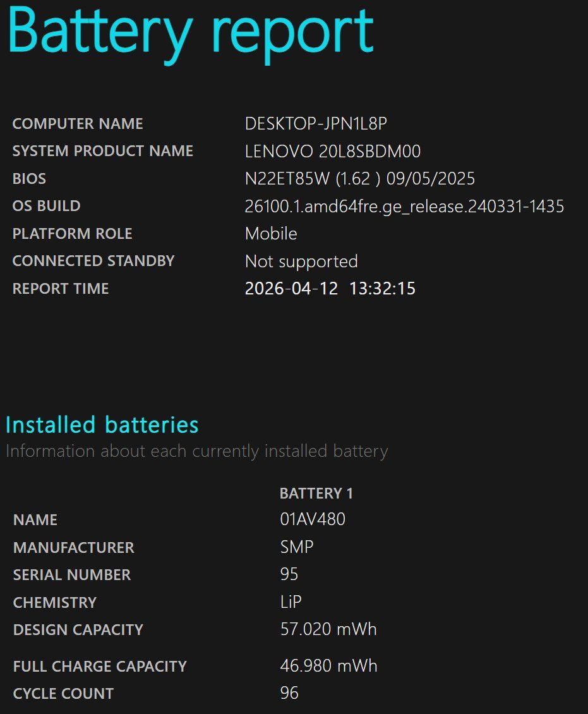The height and width of the screenshot is (714, 588).
Task: Click the Battery report title
Action: click(x=191, y=33)
